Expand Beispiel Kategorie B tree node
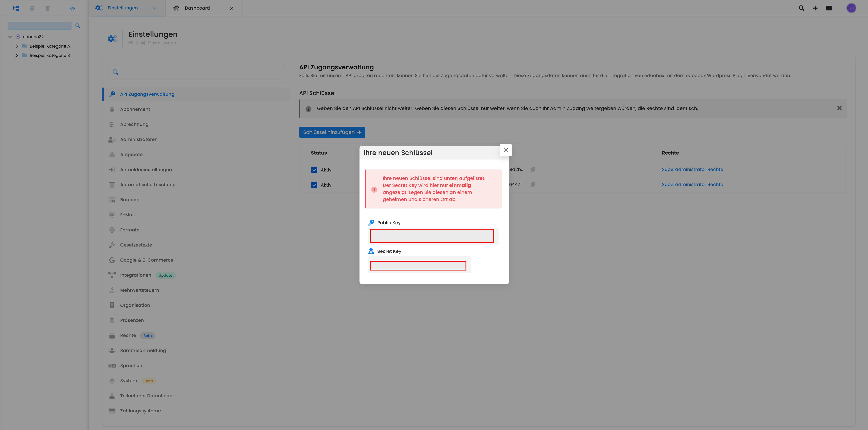Image resolution: width=868 pixels, height=430 pixels. tap(17, 55)
